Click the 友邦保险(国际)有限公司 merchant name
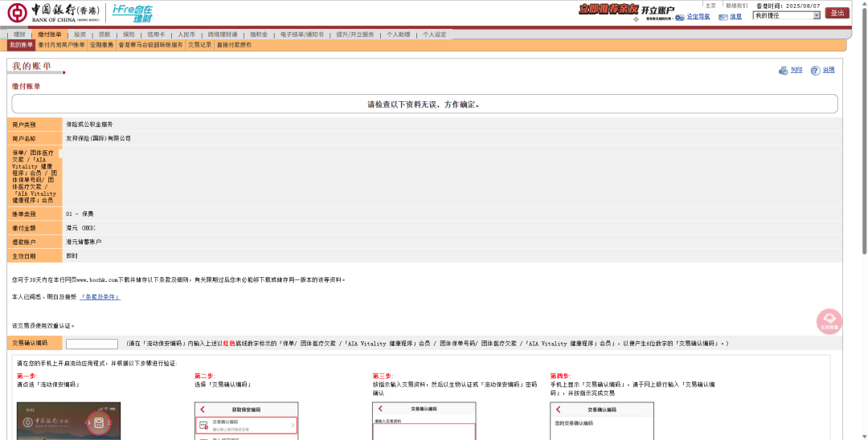 tap(99, 138)
